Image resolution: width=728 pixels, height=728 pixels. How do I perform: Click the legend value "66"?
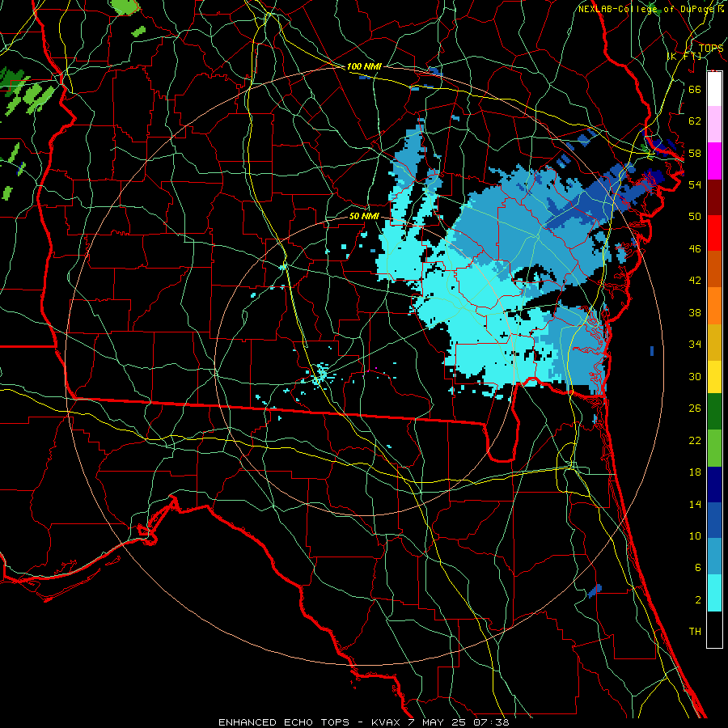[x=695, y=89]
